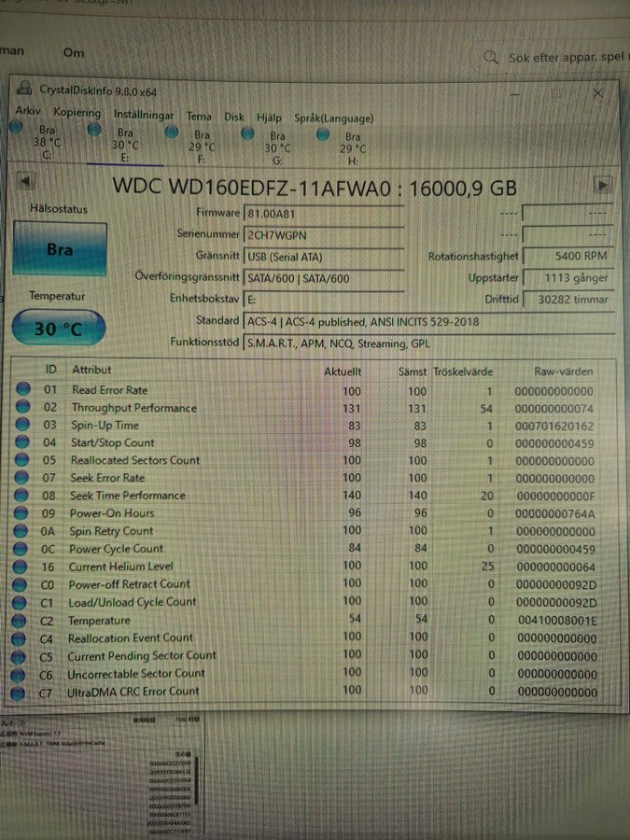Screen dimensions: 630x840
Task: Open the Hjälp menu
Action: [x=269, y=118]
